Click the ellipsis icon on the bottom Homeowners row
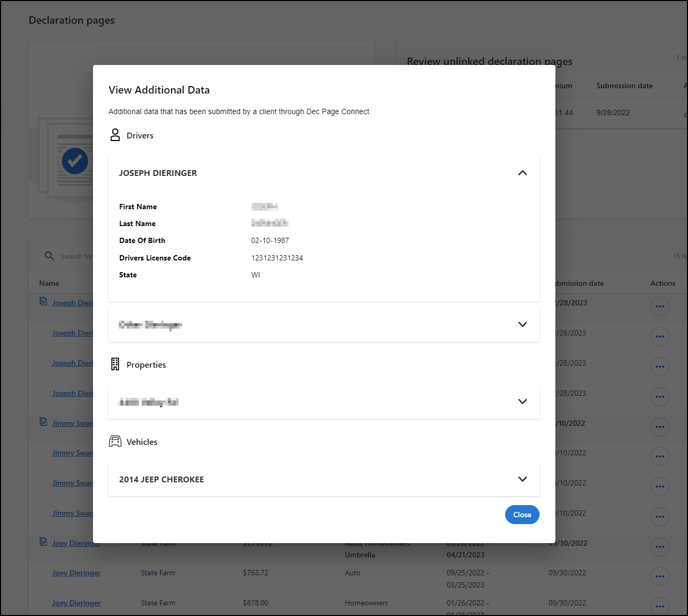 660,606
